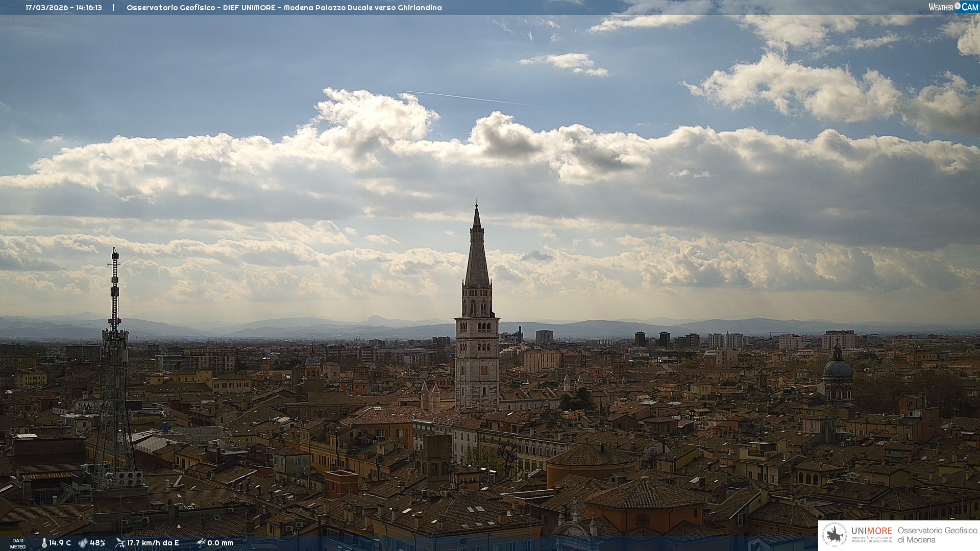The height and width of the screenshot is (551, 980).
Task: Click the lattice antenna mast at left
Action: coord(114,357)
